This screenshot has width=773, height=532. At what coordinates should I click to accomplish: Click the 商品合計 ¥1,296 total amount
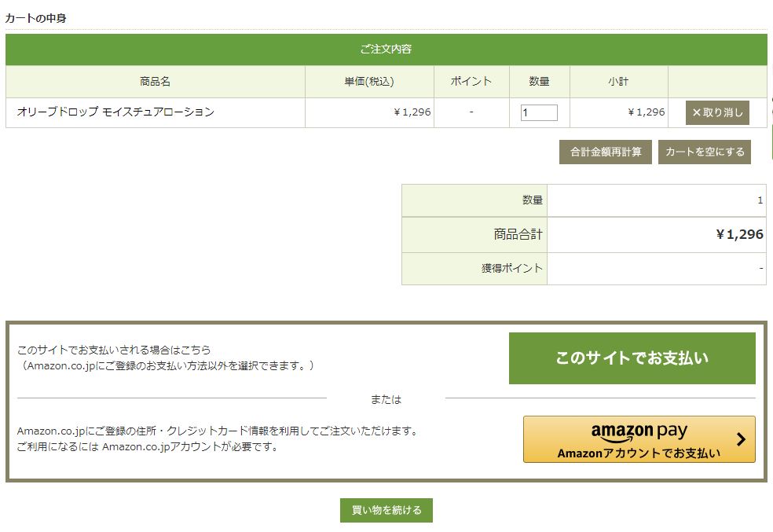click(x=739, y=234)
